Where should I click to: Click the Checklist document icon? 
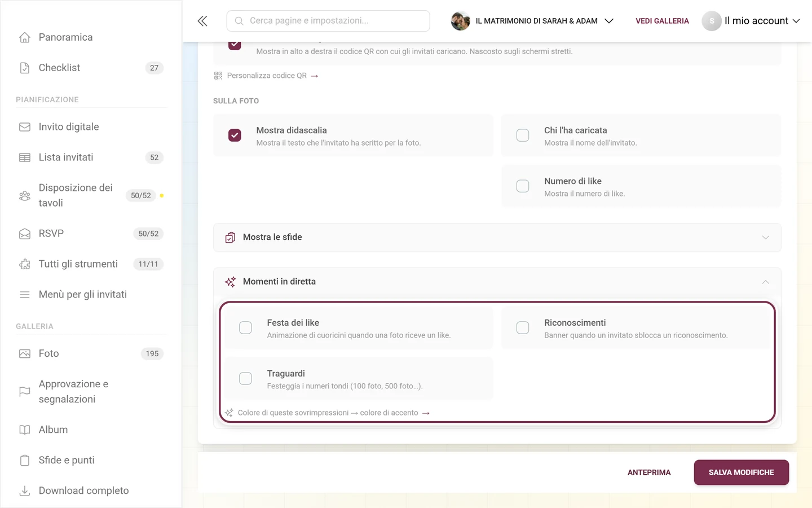[x=25, y=68]
